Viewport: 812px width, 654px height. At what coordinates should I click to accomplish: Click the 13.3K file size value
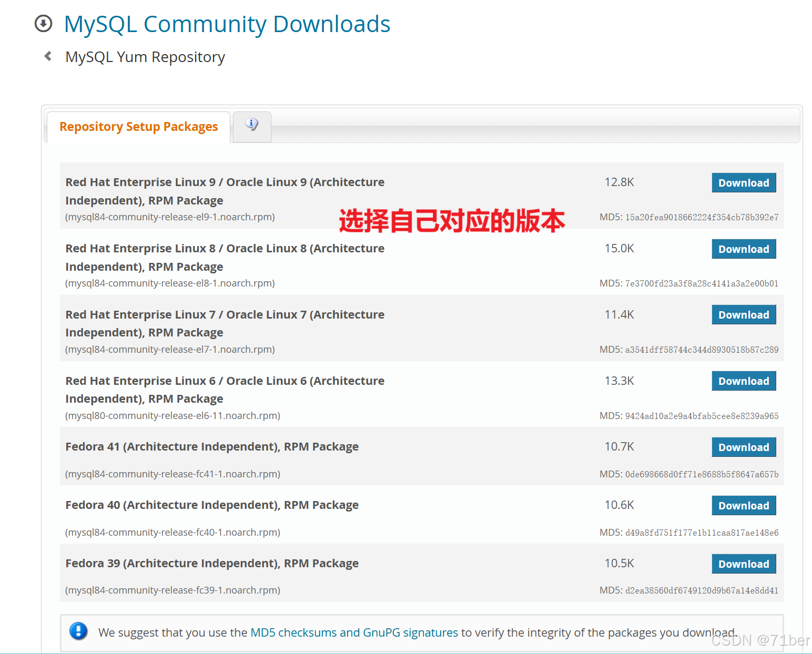(619, 381)
